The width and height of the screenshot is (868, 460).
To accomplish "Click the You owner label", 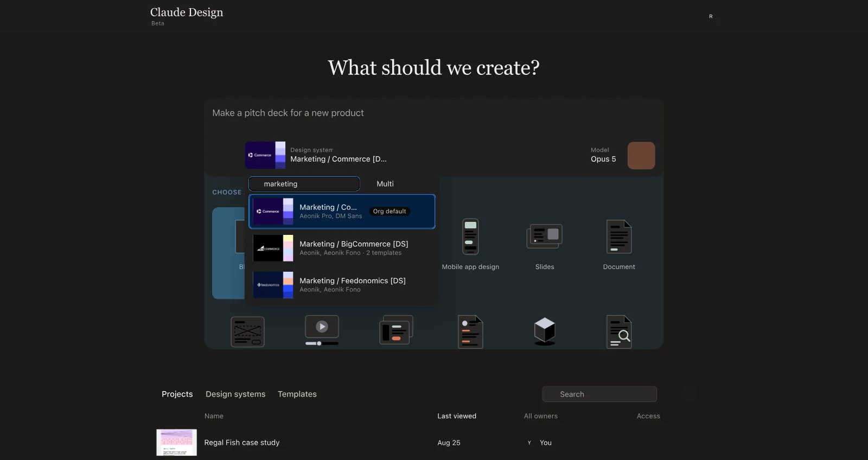I will click(546, 443).
